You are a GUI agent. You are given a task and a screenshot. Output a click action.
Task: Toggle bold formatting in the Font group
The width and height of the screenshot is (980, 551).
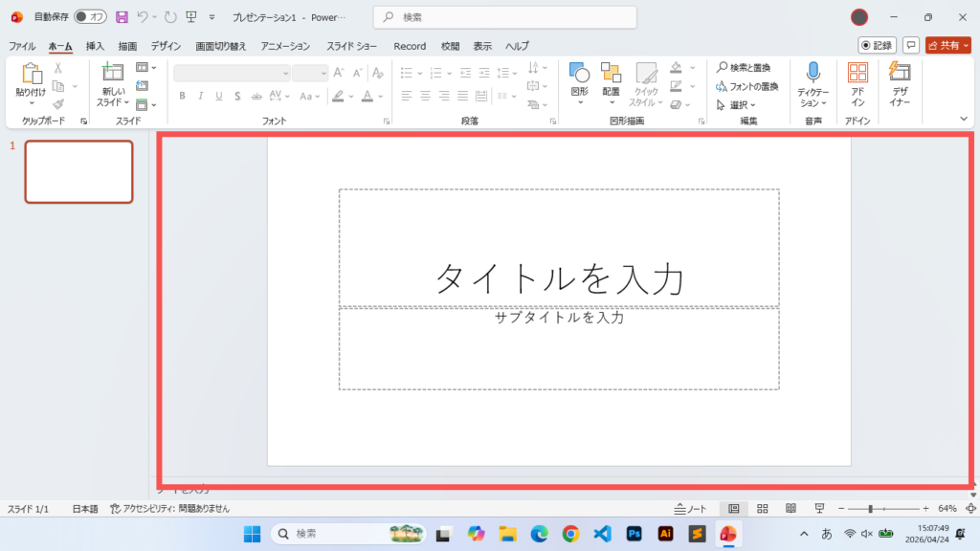tap(183, 96)
